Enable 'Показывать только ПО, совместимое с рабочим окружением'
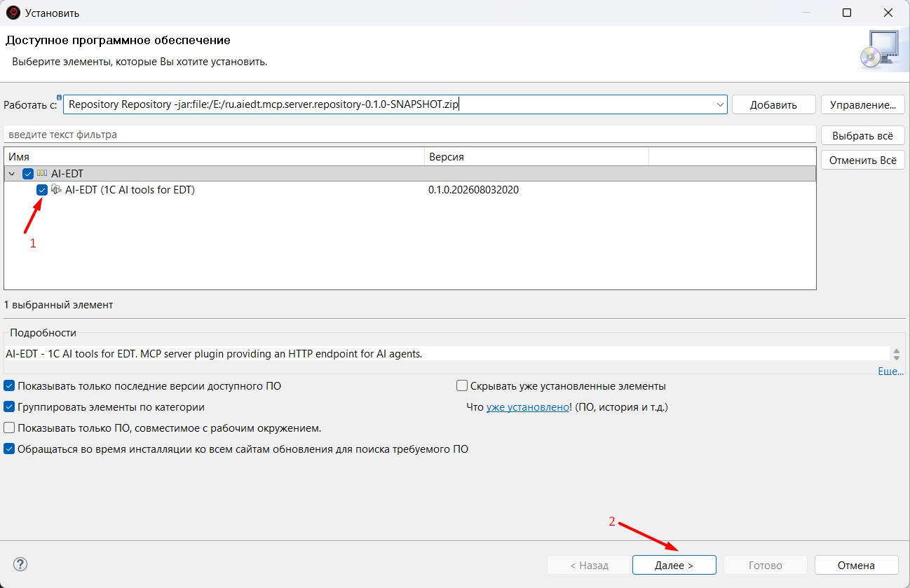The height and width of the screenshot is (588, 910). (x=9, y=428)
